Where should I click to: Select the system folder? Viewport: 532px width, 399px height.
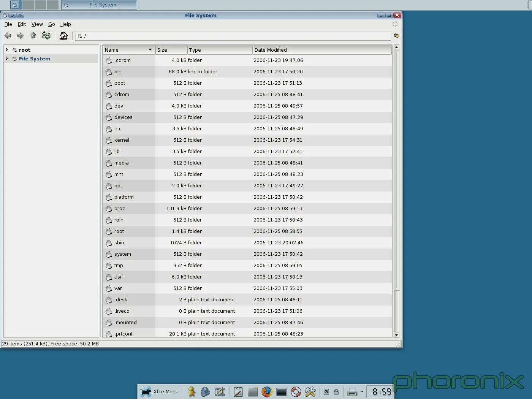tap(247, 254)
